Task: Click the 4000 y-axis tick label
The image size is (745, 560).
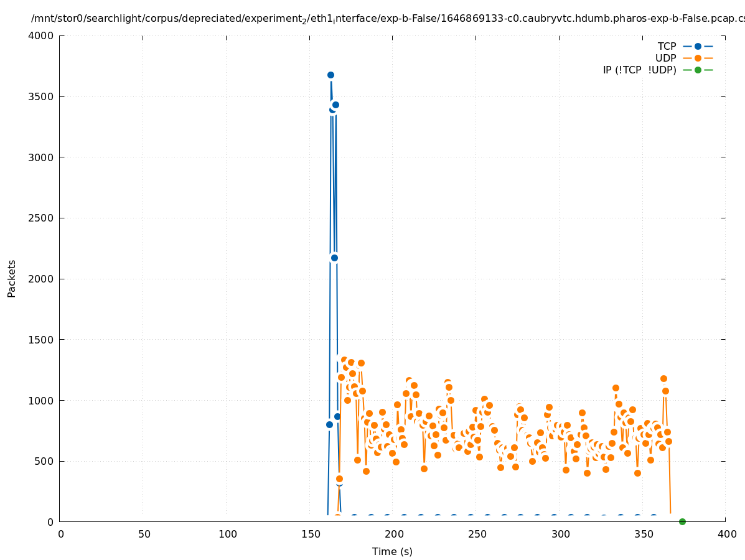Action: point(42,36)
